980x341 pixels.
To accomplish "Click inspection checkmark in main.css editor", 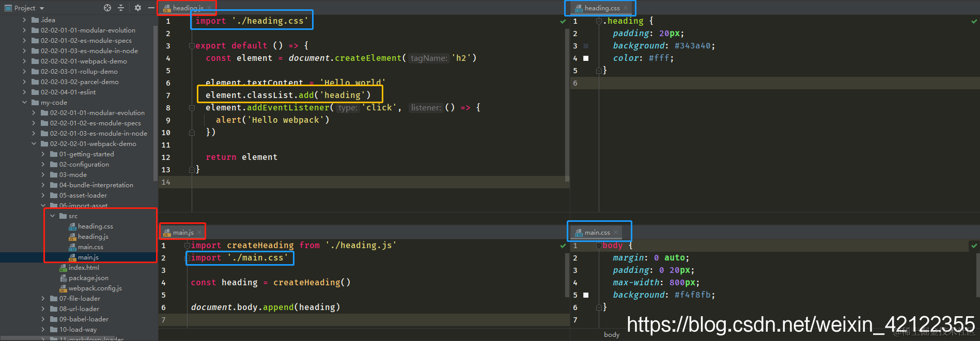I will point(974,246).
